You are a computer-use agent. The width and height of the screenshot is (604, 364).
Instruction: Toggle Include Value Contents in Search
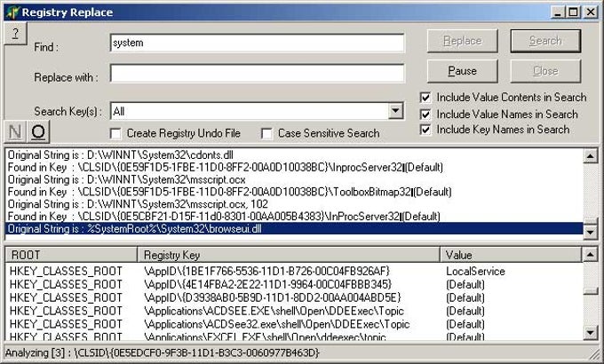[425, 98]
